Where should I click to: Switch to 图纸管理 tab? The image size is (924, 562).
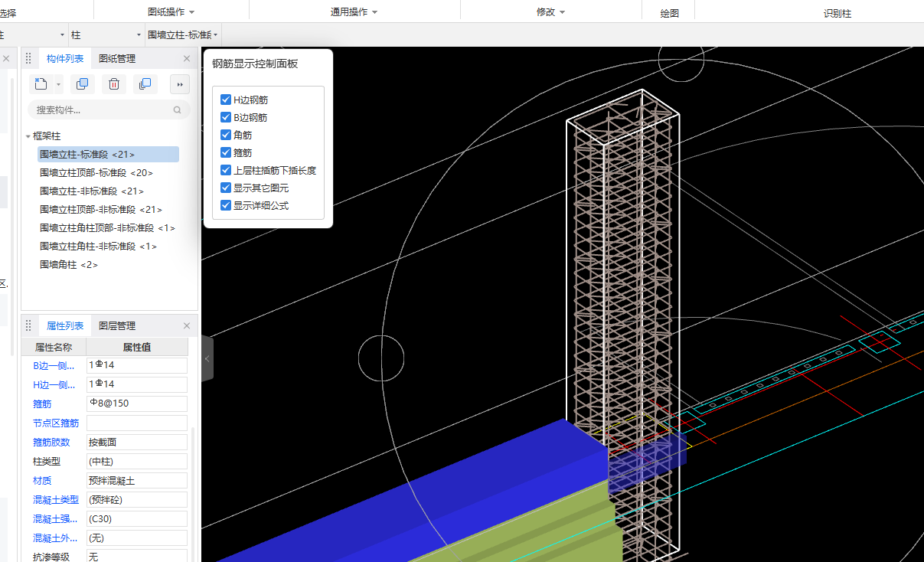coord(117,58)
